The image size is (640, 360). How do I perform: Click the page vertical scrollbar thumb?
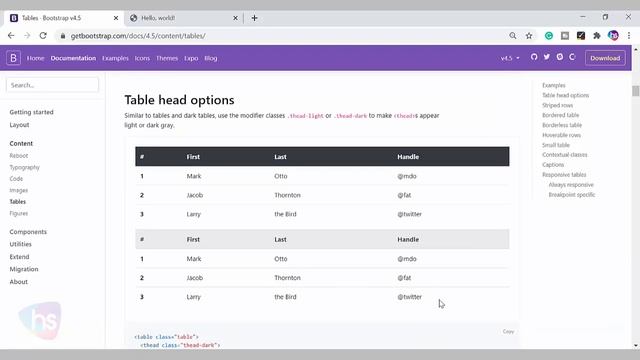pos(636,91)
